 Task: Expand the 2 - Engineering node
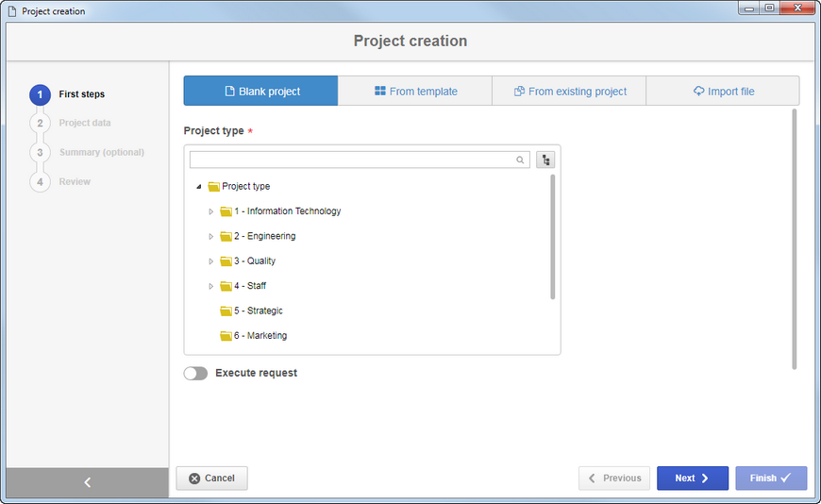211,236
